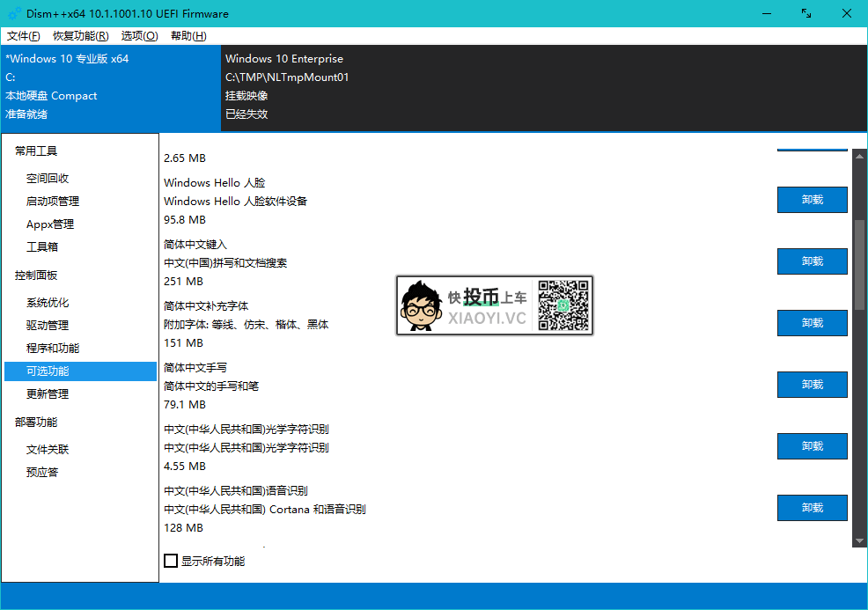The height and width of the screenshot is (610, 868).
Task: Click the 2.65 MB size value
Action: (x=185, y=158)
